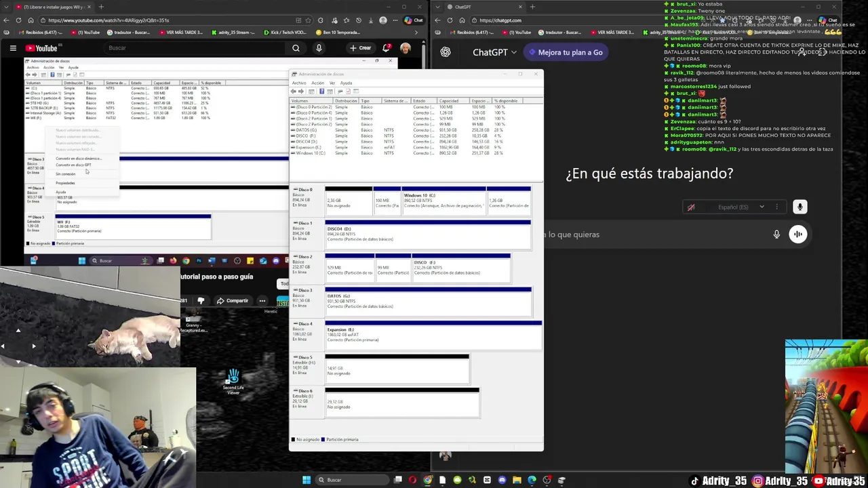Open 'Kick / Twitch VOD' bookmark in left browser

[285, 33]
